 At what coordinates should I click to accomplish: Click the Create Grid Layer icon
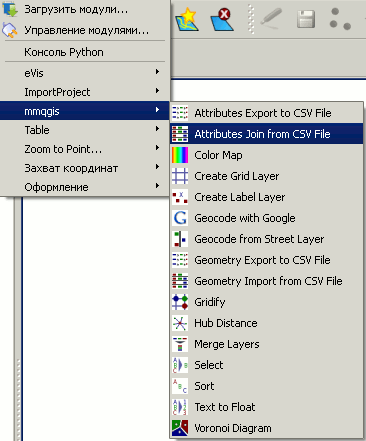[x=180, y=176]
